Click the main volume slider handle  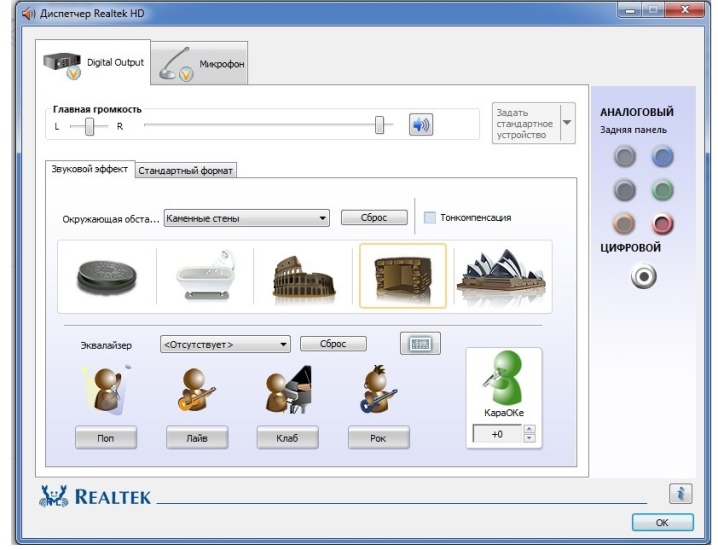click(380, 125)
